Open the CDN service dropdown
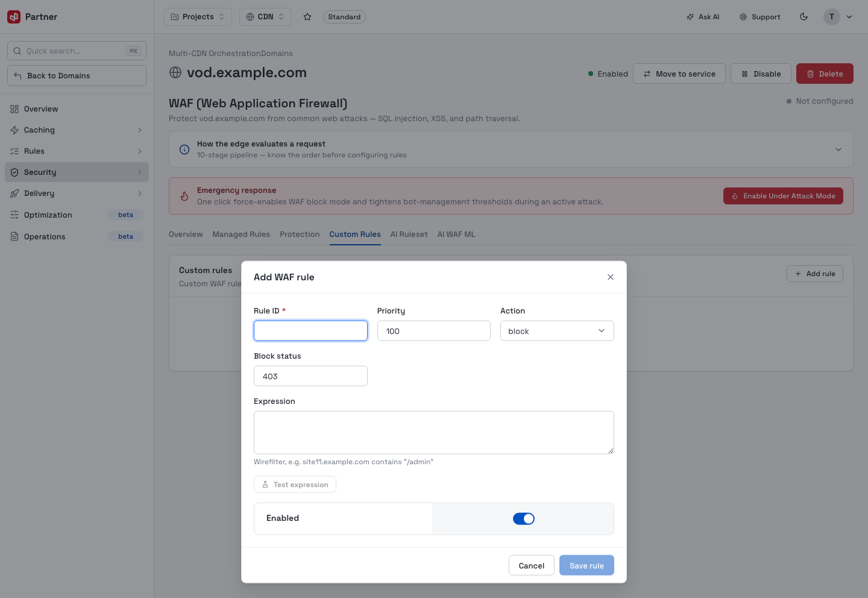This screenshot has height=598, width=868. point(265,17)
